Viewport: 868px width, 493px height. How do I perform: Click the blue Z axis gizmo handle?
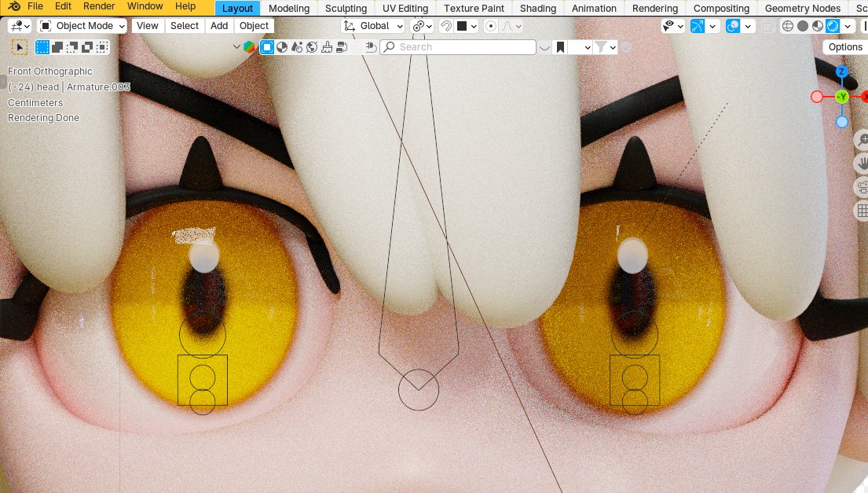pos(841,72)
